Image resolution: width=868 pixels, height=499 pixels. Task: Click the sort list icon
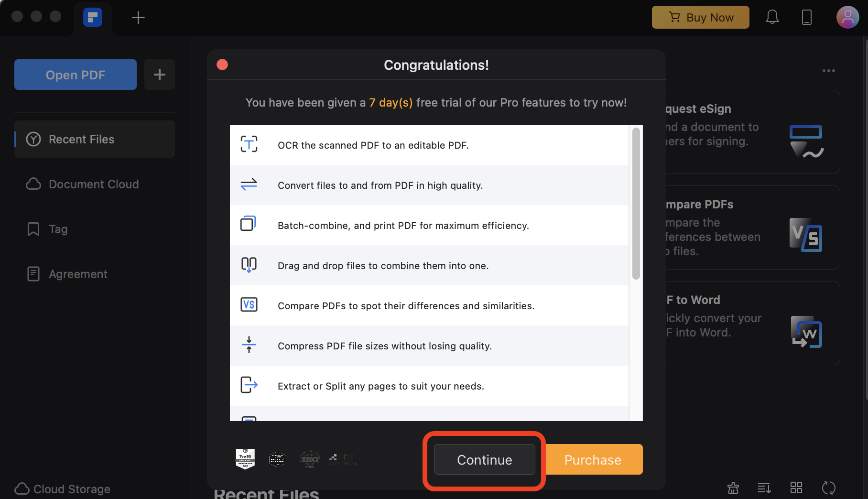[x=764, y=488]
